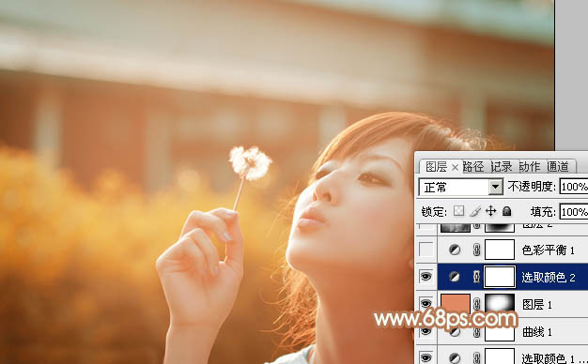Open the 通道 (Channels) tab
Viewport: 588px width, 364px height.
pyautogui.click(x=558, y=167)
